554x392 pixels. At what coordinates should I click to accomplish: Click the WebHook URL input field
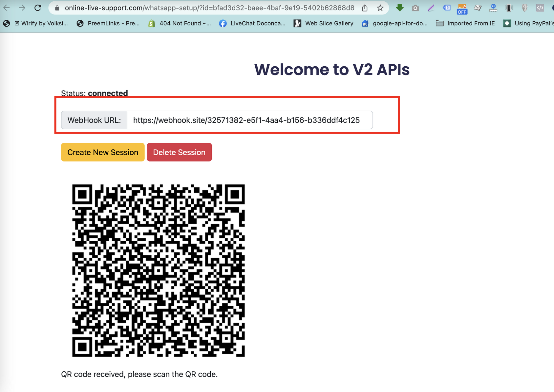[x=250, y=120]
